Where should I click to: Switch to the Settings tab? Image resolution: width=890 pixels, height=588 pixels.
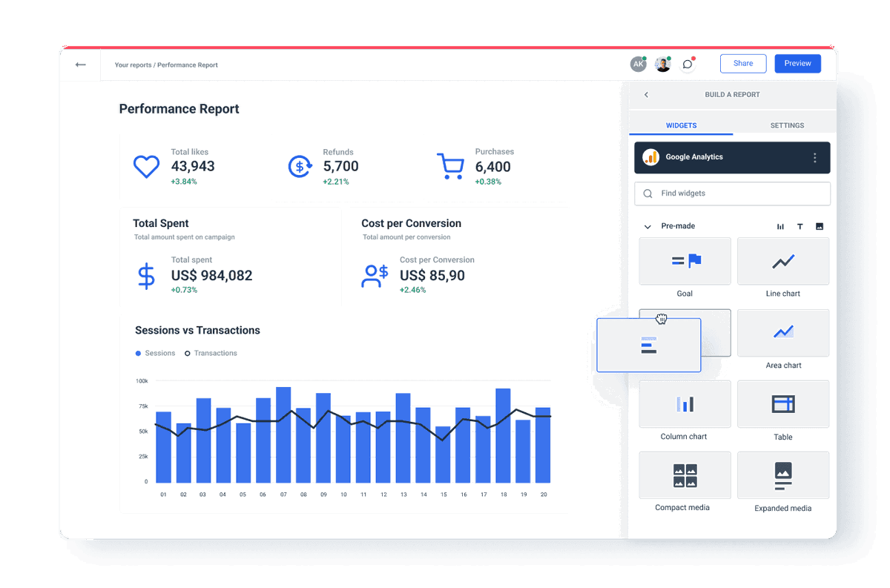pyautogui.click(x=787, y=125)
